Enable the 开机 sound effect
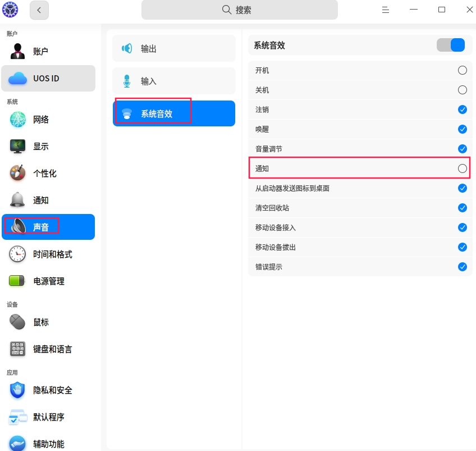The width and height of the screenshot is (476, 451). pyautogui.click(x=463, y=70)
